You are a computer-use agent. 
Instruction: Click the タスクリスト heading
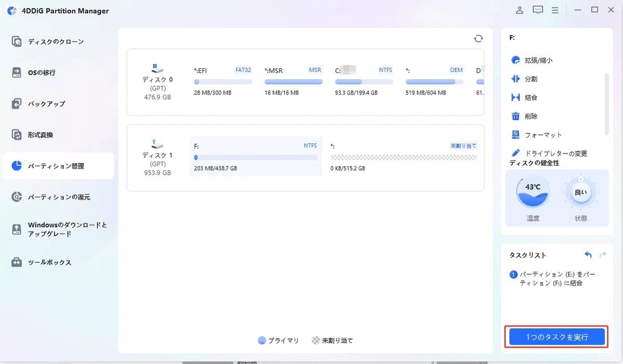pos(527,255)
